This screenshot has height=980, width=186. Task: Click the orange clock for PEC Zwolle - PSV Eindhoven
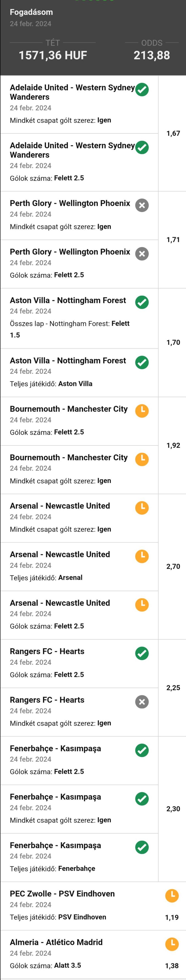point(171,896)
